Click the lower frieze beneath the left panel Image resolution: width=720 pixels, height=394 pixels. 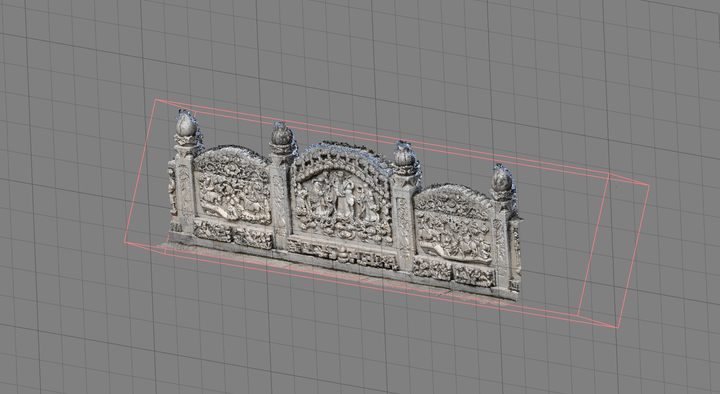[x=232, y=233]
